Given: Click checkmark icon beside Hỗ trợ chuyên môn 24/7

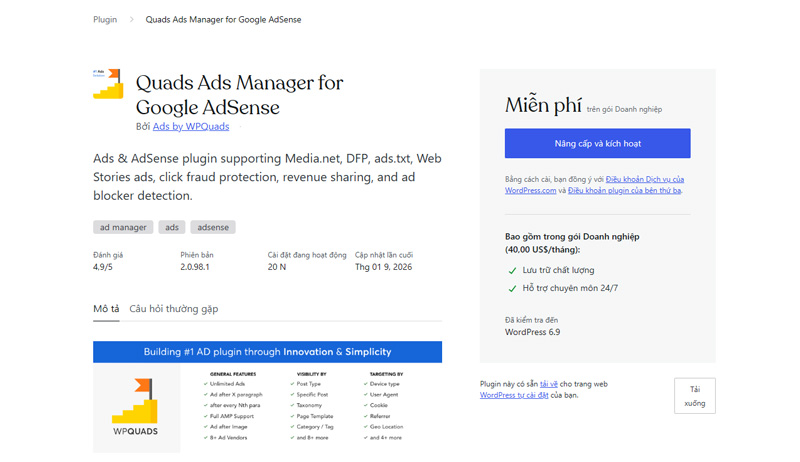Looking at the screenshot, I should (512, 288).
